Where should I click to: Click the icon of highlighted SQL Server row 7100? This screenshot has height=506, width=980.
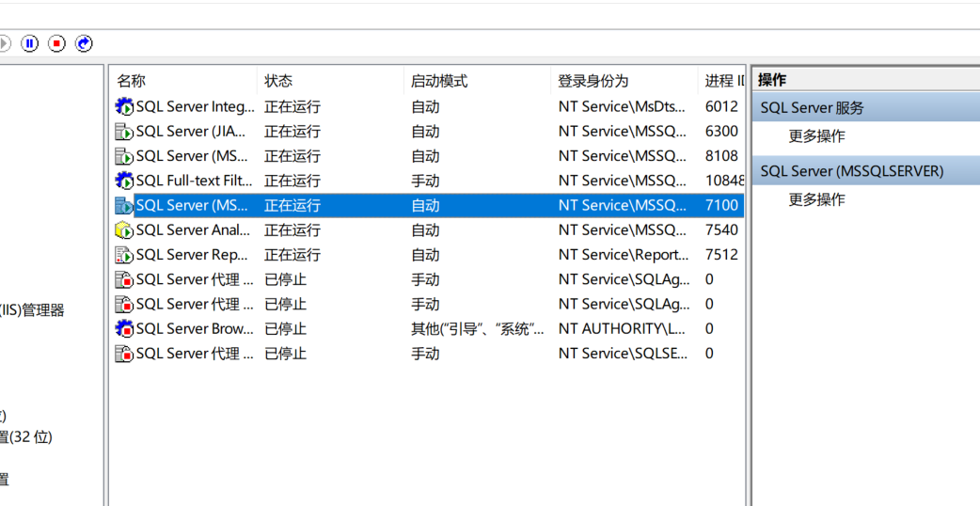(x=124, y=206)
